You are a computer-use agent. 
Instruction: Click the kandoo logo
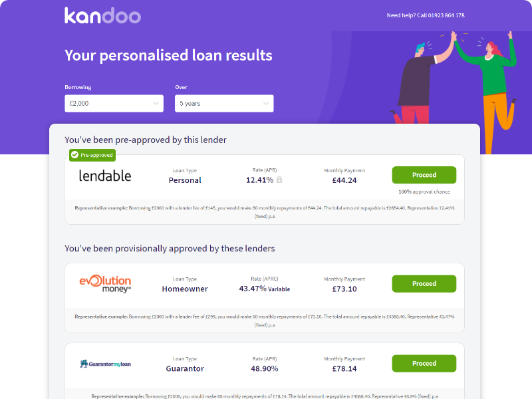[x=102, y=15]
